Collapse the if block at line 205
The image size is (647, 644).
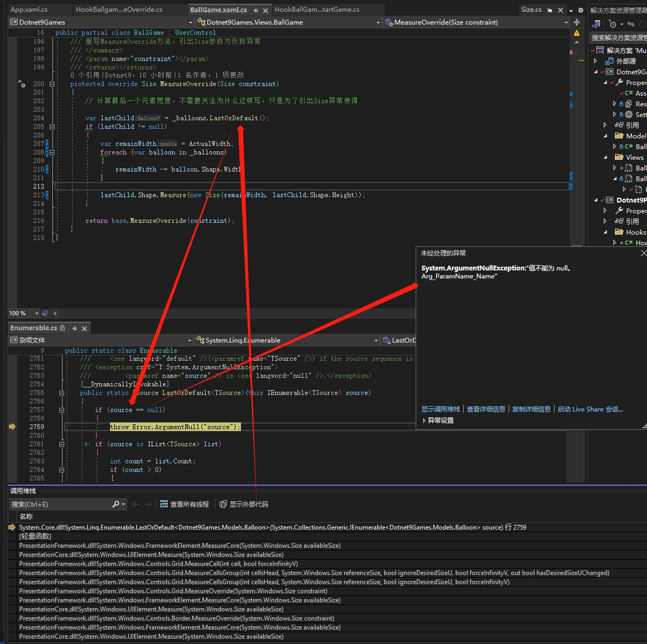[52, 127]
